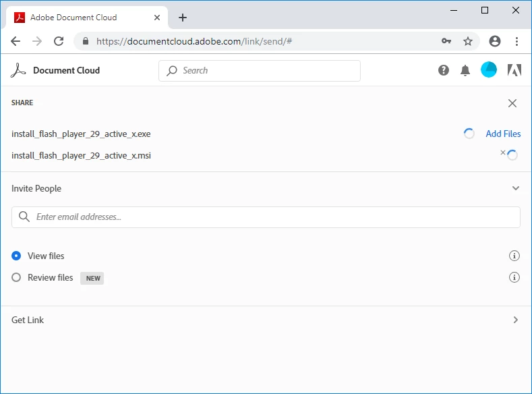Screen dimensions: 532x394
Task: Click the Adobe logo icon
Action: (514, 70)
